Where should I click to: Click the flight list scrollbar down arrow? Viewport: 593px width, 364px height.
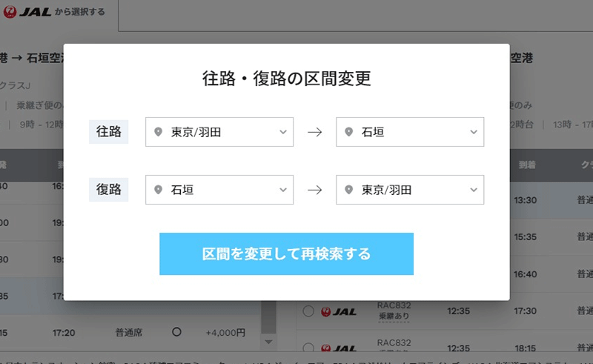coord(268,342)
